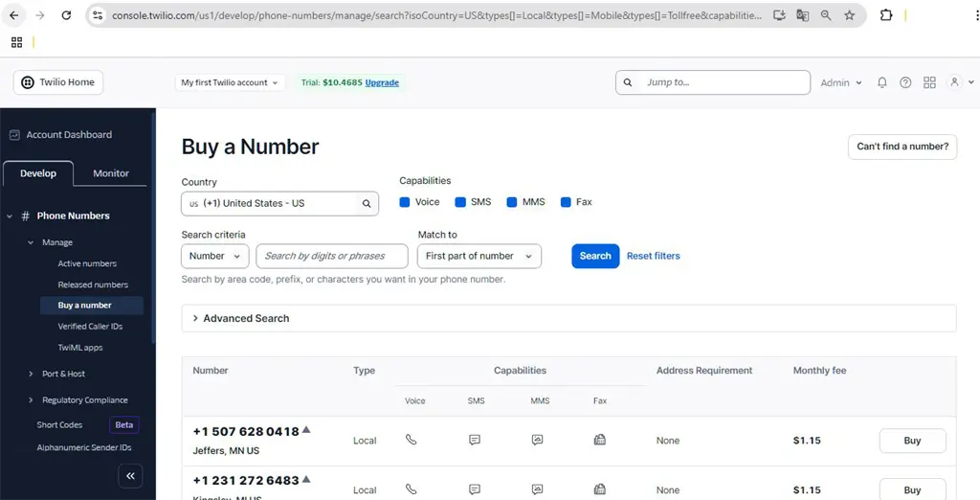Open Alphanumeric Sender IDs in sidebar
Image resolution: width=980 pixels, height=500 pixels.
(84, 448)
